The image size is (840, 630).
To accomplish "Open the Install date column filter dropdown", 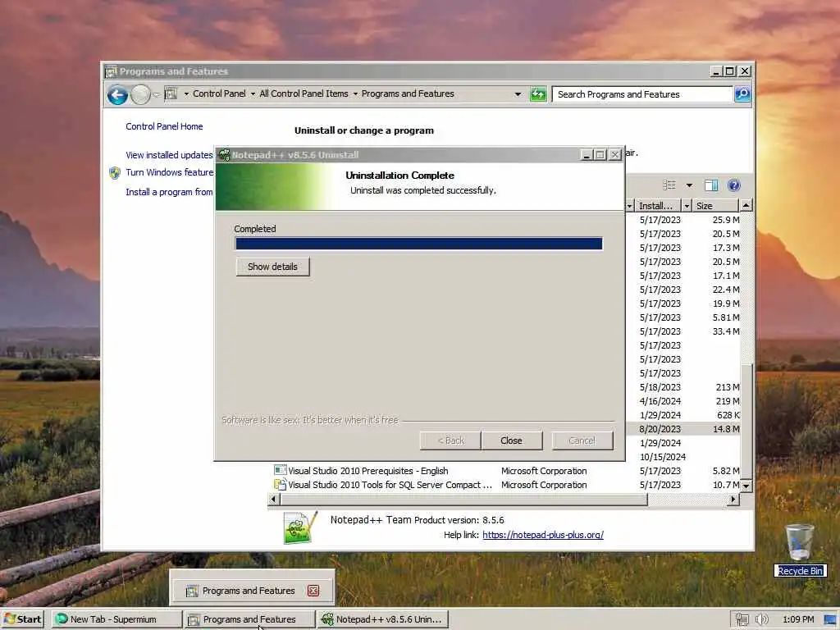I will point(687,206).
